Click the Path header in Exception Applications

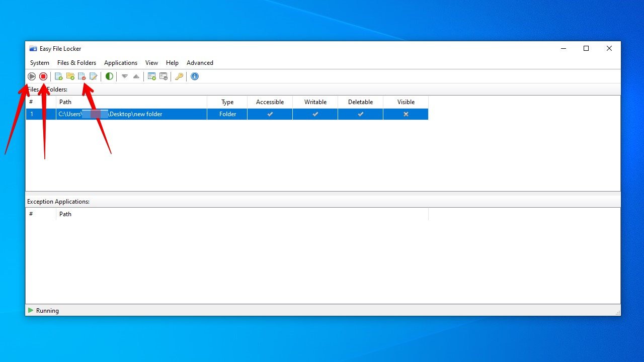coord(242,214)
